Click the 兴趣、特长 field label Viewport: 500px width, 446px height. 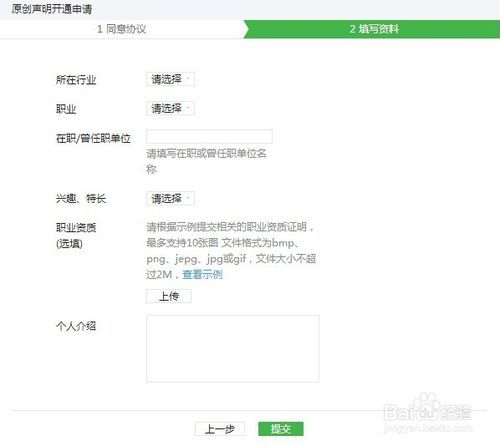(x=81, y=199)
